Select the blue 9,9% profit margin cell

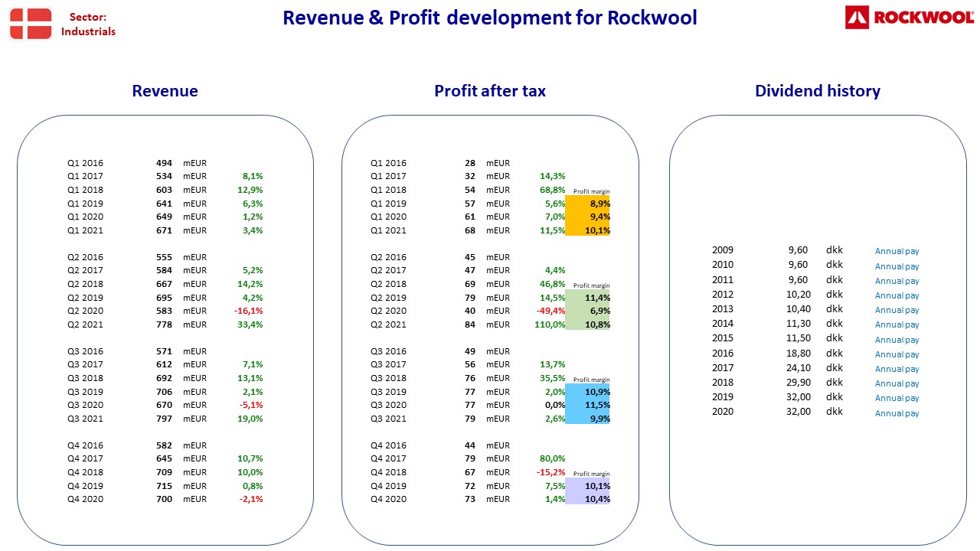click(x=588, y=419)
